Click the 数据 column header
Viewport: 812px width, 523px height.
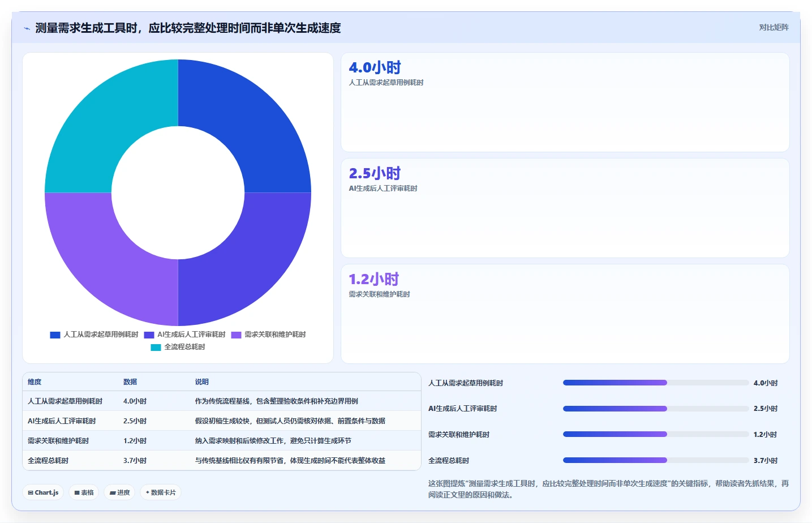pyautogui.click(x=130, y=382)
